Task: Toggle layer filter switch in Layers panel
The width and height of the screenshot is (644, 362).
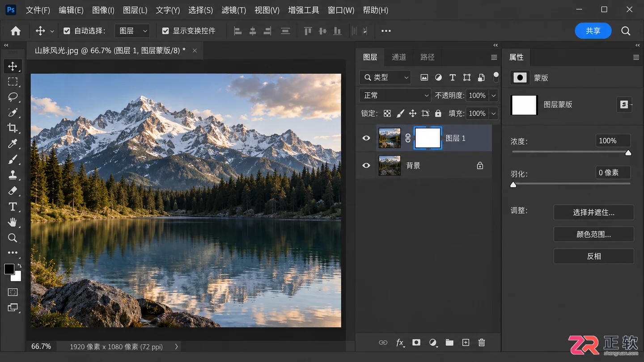Action: click(496, 77)
